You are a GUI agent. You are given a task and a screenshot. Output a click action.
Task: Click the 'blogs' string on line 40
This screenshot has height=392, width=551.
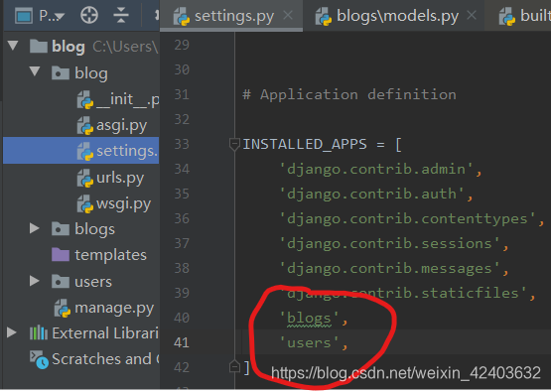309,318
